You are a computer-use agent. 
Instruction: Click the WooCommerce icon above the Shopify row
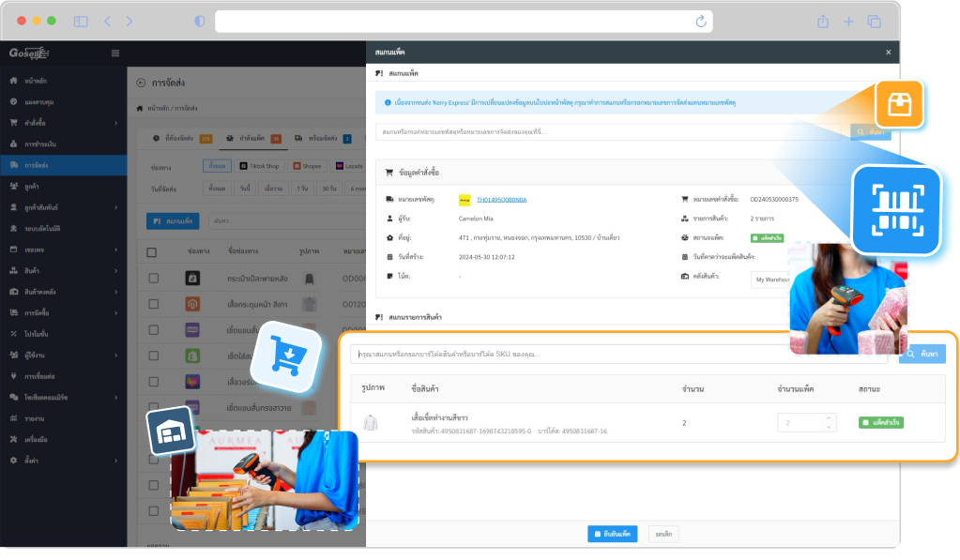click(x=192, y=330)
